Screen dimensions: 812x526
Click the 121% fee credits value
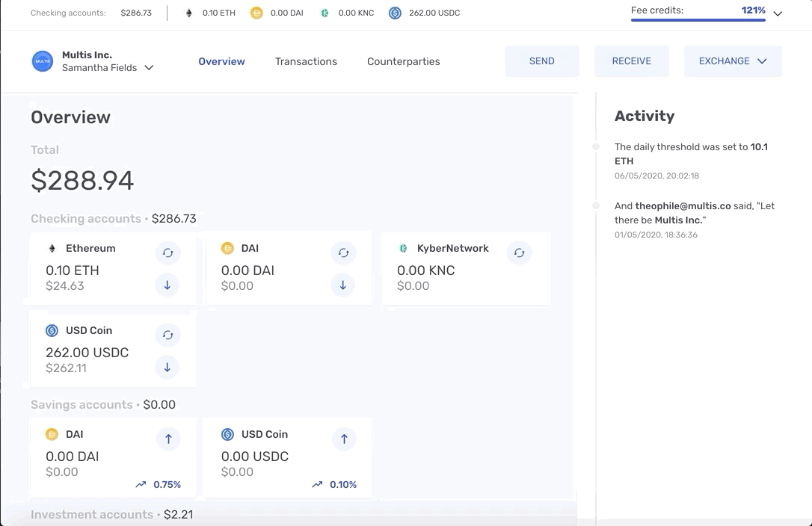tap(753, 10)
